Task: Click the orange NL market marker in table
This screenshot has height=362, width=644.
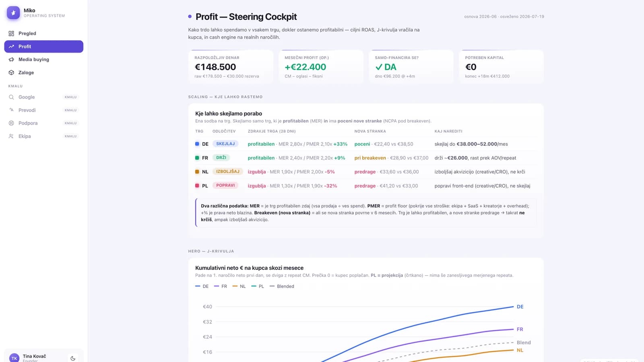Action: [197, 172]
